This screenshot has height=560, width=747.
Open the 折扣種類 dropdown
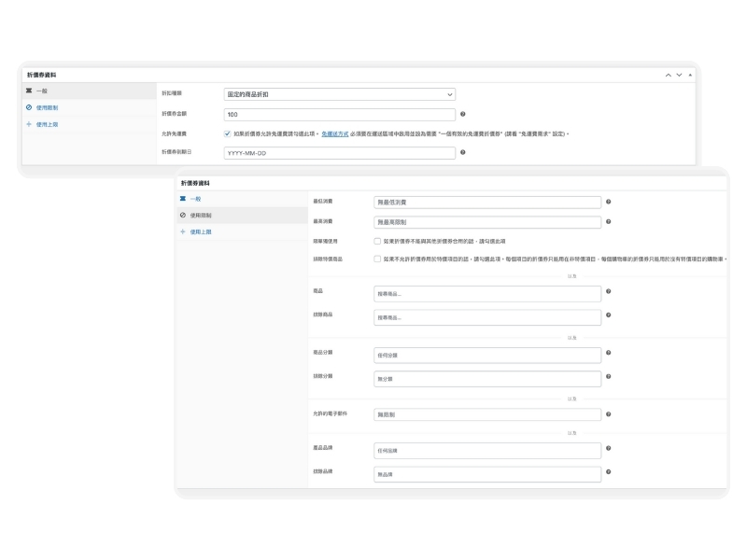point(339,94)
